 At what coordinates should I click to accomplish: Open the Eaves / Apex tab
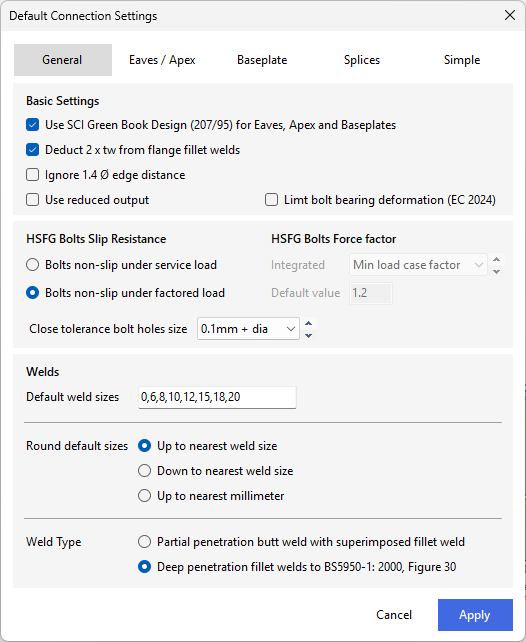(x=162, y=60)
